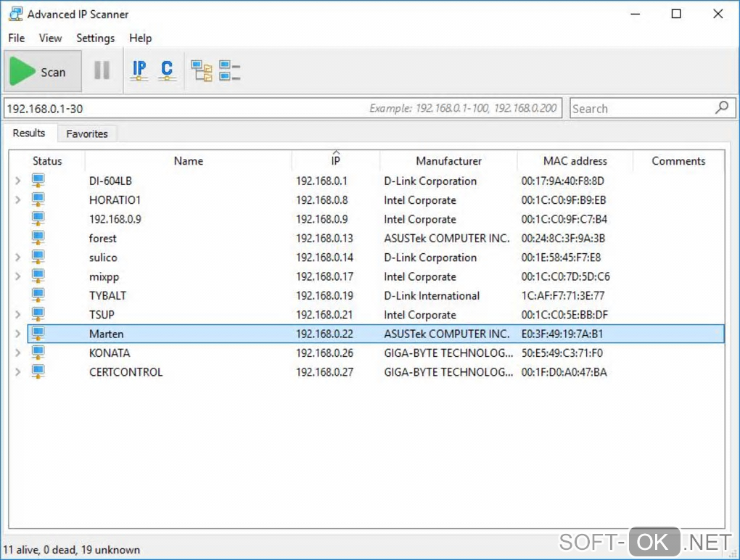This screenshot has width=740, height=560.
Task: Expand the DI-604LB row
Action: (18, 181)
